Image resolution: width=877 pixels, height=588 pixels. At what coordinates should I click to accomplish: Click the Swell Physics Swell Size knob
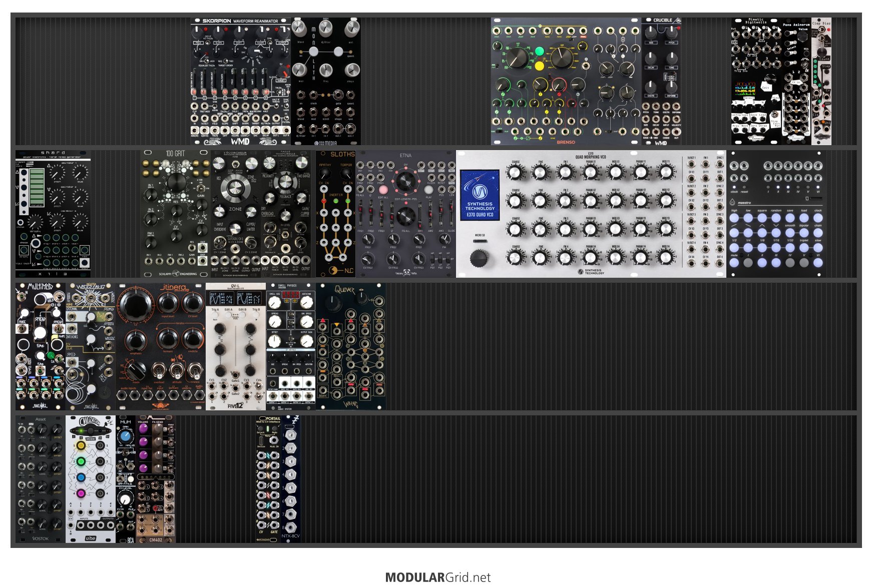click(x=274, y=302)
